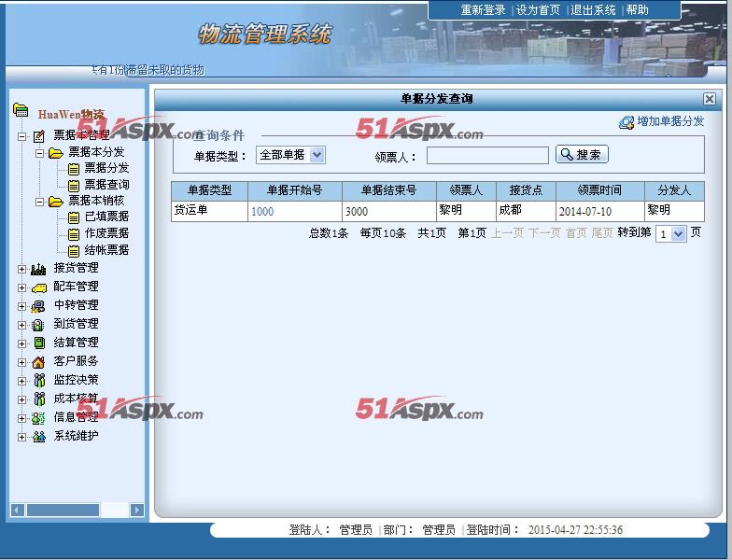This screenshot has height=560, width=732.
Task: Click the 上一页 pagination link
Action: pos(508,233)
